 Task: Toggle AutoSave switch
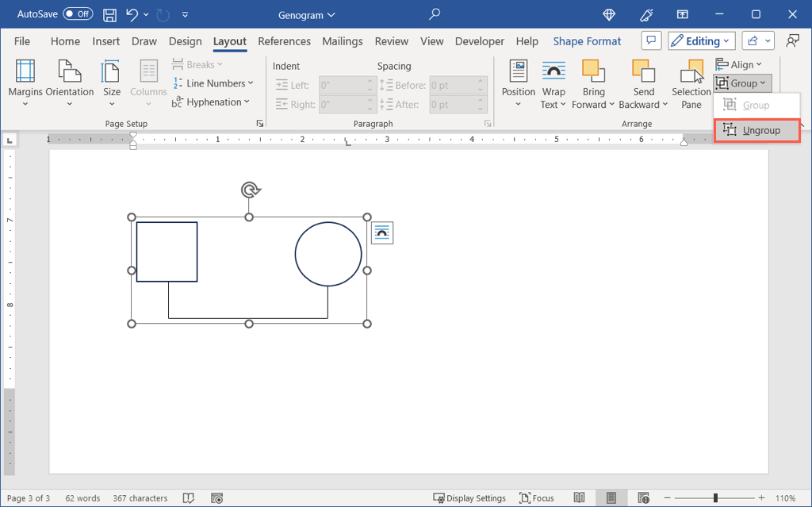77,14
